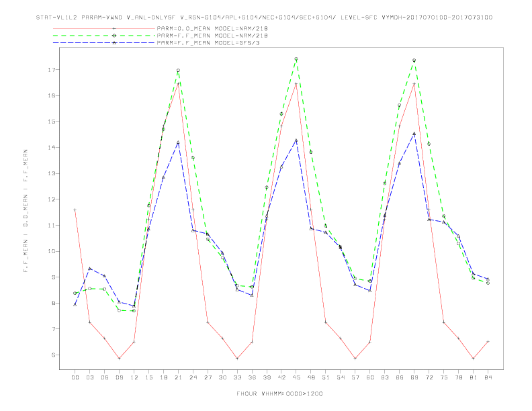Click x-axis tick label 27
This screenshot has height=411, width=532.
click(x=208, y=377)
